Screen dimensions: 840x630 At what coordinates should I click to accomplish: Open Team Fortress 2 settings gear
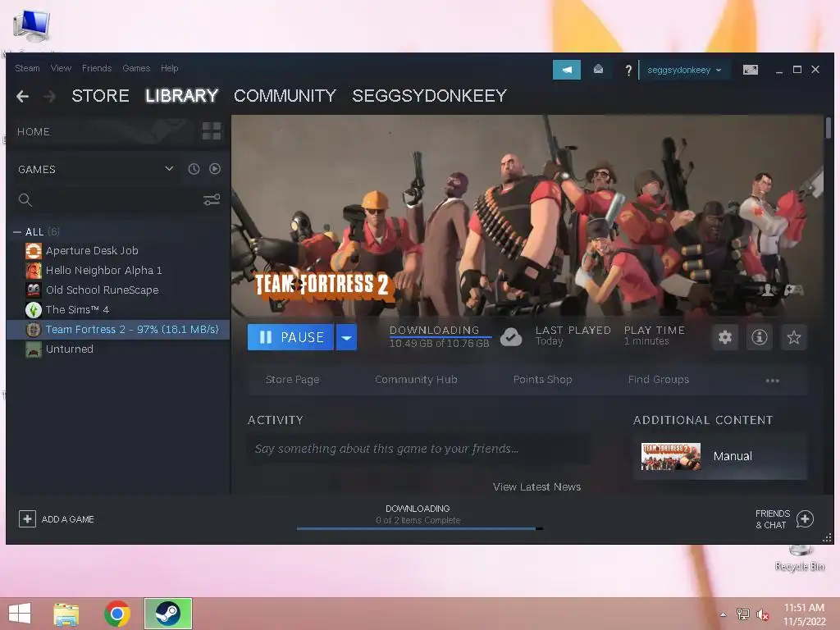(725, 337)
